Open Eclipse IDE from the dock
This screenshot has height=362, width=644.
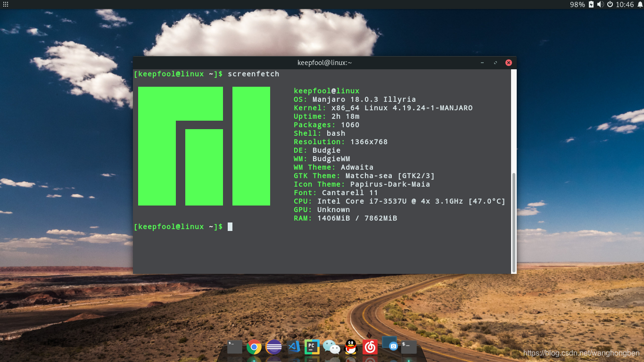point(273,347)
